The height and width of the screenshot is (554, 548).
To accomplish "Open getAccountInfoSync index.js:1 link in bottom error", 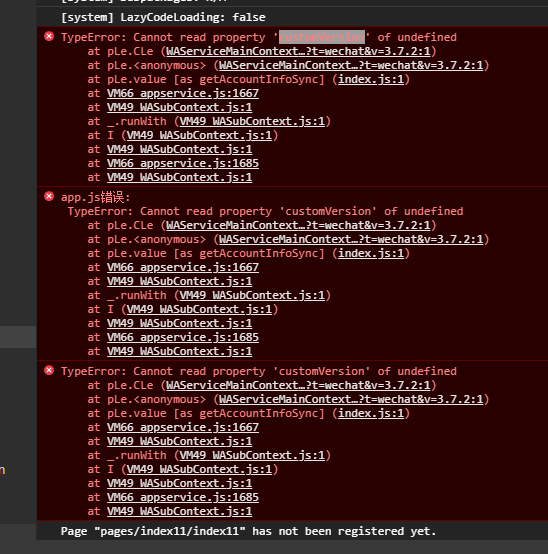I will point(371,413).
